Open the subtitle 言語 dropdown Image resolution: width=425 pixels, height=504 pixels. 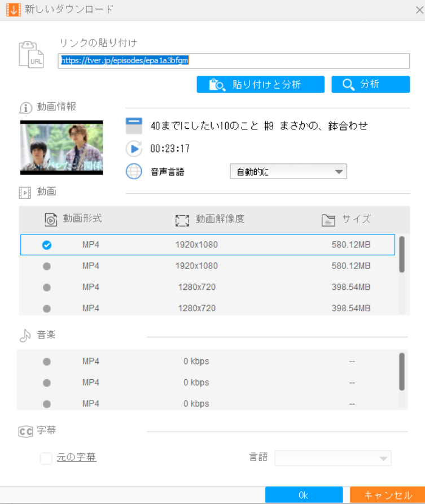click(332, 458)
